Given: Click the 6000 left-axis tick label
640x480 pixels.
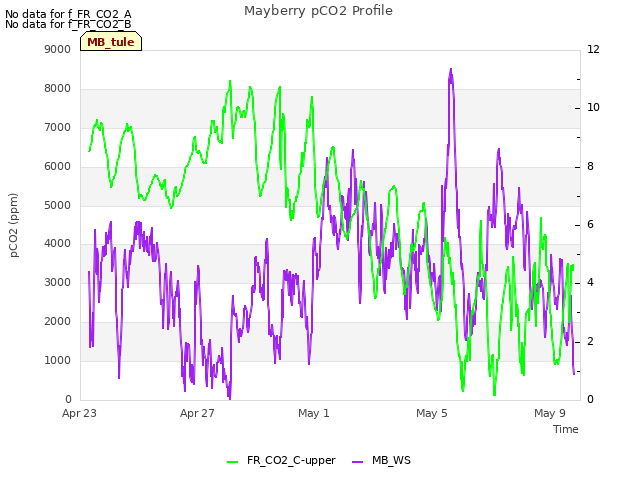Looking at the screenshot, I should 58,167.
